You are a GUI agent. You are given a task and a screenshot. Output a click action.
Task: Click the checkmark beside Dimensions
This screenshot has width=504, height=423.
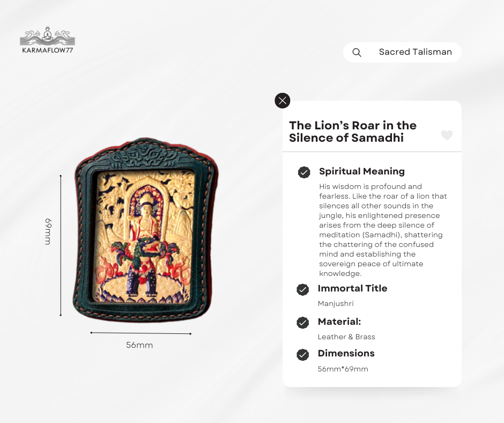pyautogui.click(x=303, y=354)
